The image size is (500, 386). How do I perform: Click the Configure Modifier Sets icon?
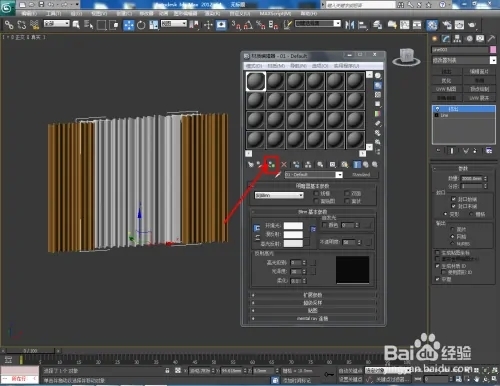coord(489,151)
